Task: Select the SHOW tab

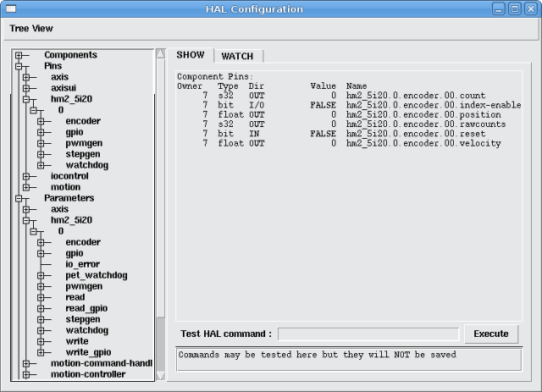Action: 190,55
